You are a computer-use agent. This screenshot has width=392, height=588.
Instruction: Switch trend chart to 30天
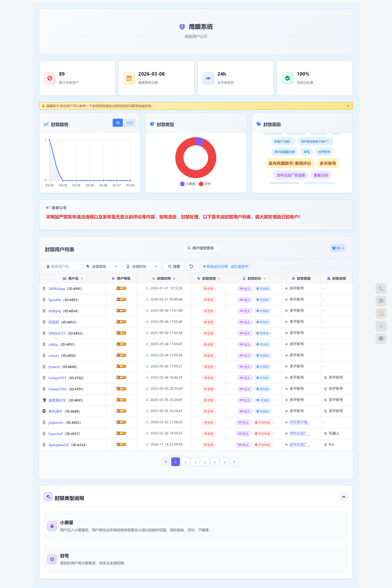pyautogui.click(x=129, y=123)
